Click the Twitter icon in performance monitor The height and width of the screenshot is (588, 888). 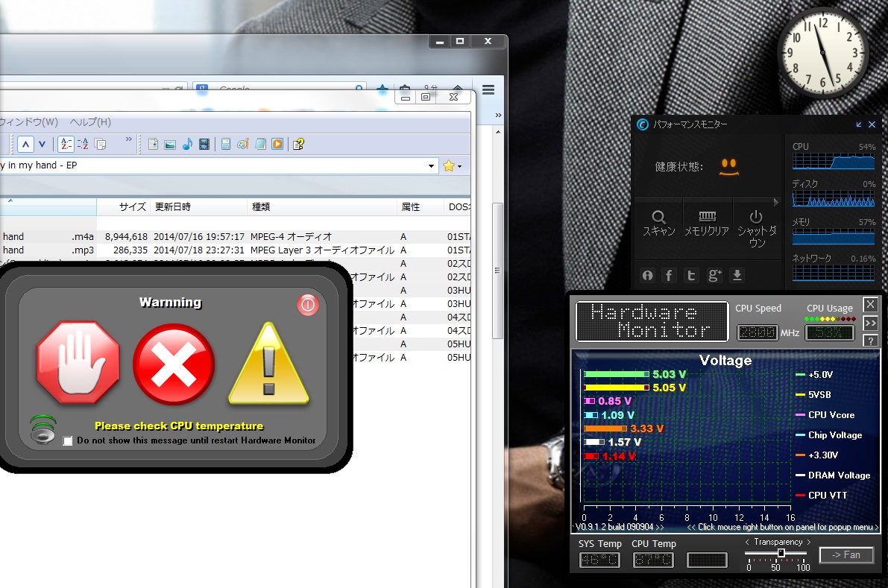click(691, 276)
